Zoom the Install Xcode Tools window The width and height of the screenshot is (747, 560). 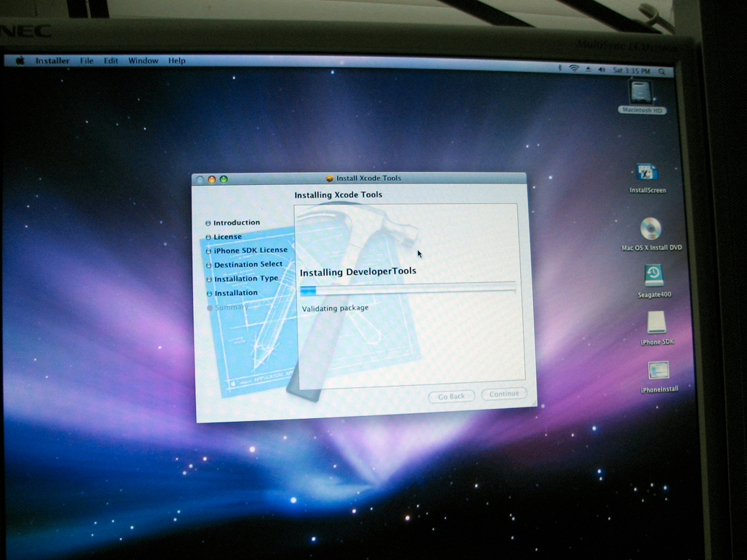[223, 179]
